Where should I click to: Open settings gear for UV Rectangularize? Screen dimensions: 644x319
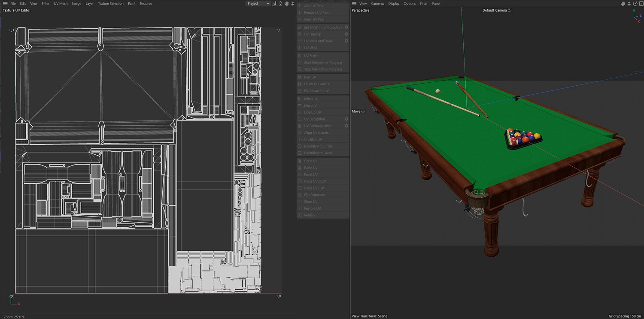coord(346,126)
